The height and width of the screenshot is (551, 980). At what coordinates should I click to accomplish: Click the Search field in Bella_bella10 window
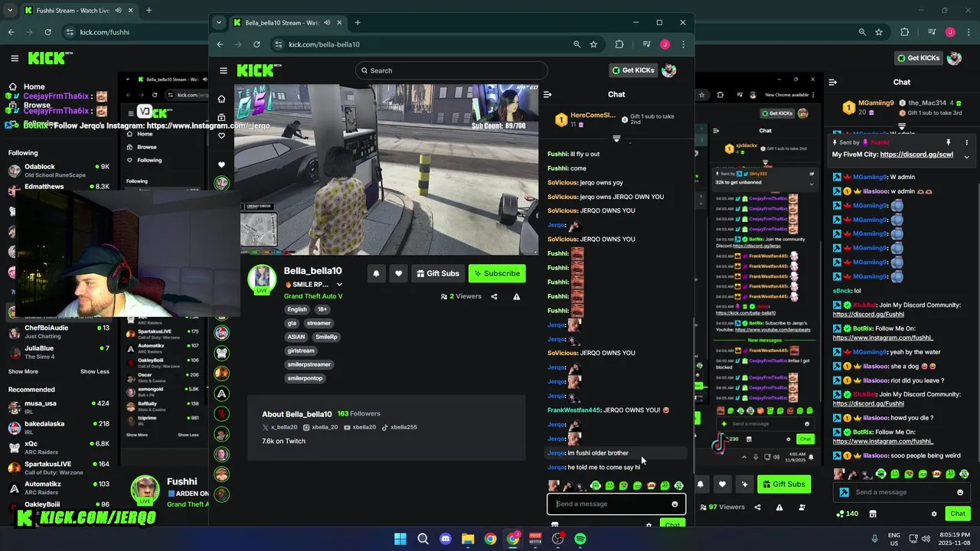451,70
